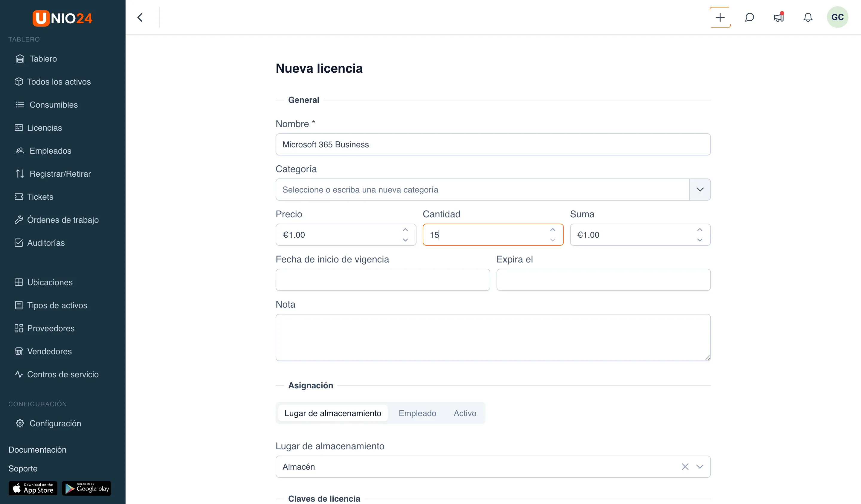Open the notifications bell
The height and width of the screenshot is (504, 861).
point(808,17)
